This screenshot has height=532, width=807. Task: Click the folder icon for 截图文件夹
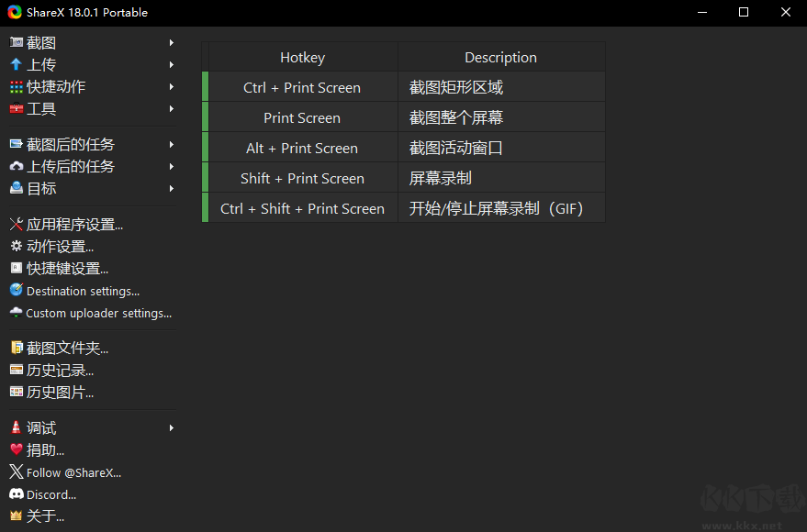[17, 348]
